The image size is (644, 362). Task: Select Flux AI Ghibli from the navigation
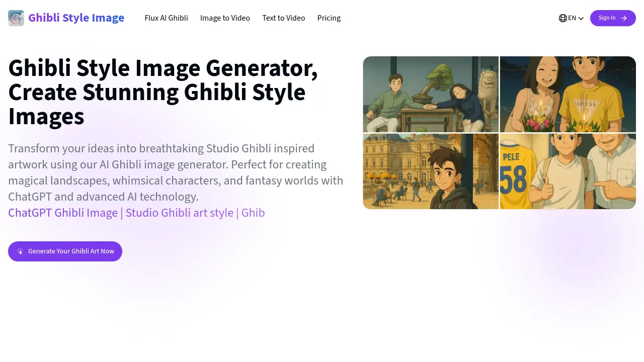[x=166, y=18]
